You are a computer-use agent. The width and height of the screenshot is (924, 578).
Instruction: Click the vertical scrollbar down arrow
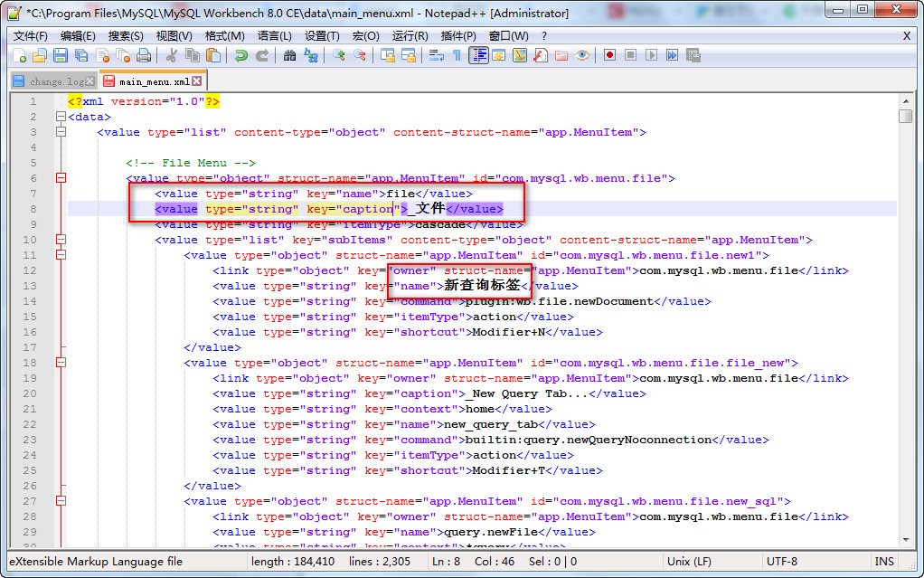[x=905, y=540]
